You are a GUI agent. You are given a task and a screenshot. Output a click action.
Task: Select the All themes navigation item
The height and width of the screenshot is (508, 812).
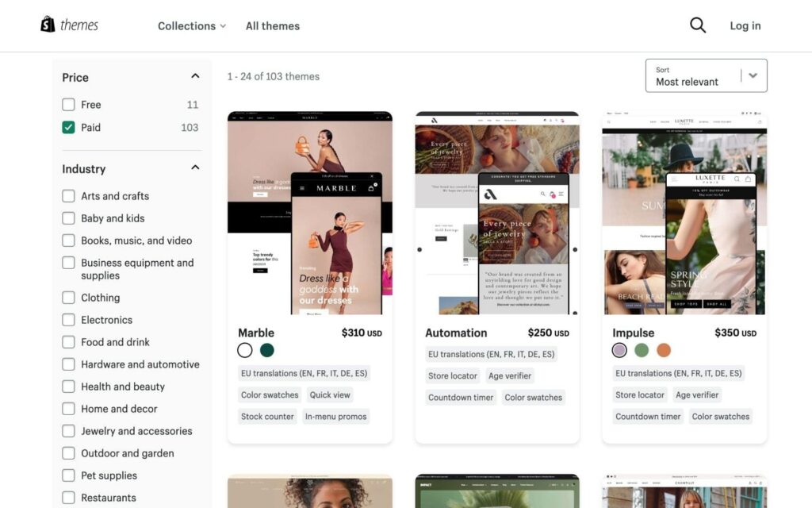click(x=272, y=25)
